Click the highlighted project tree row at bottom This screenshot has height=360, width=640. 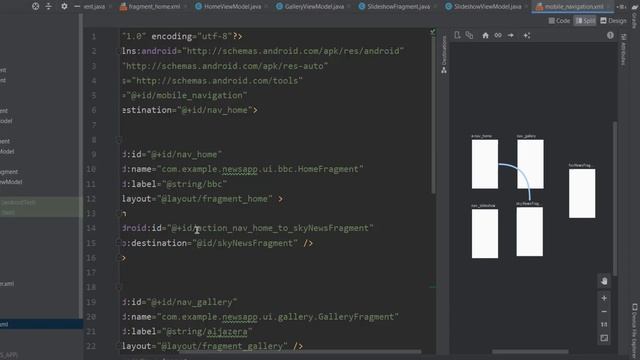pos(41,324)
